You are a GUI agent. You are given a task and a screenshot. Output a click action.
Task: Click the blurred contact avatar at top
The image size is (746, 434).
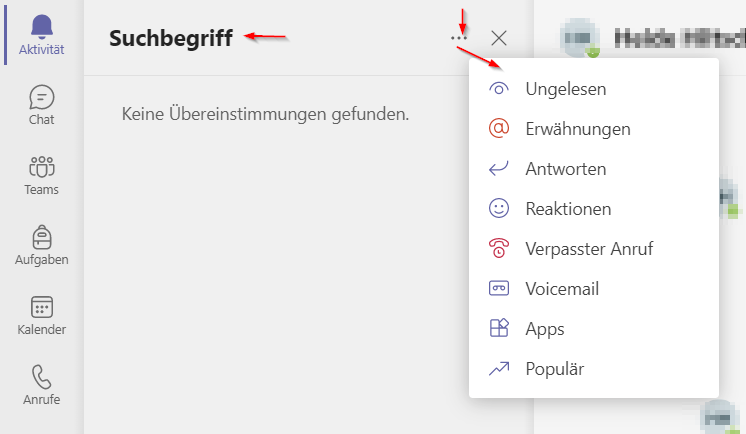click(579, 38)
